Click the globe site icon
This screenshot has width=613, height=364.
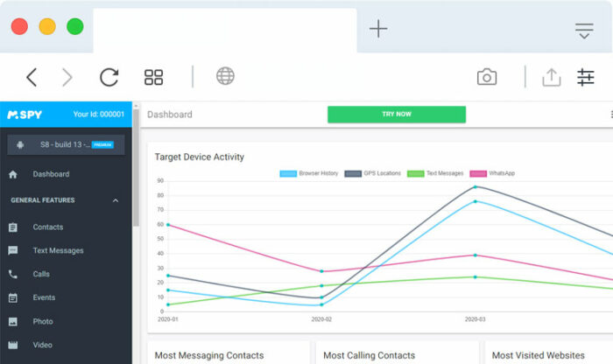[x=225, y=76]
